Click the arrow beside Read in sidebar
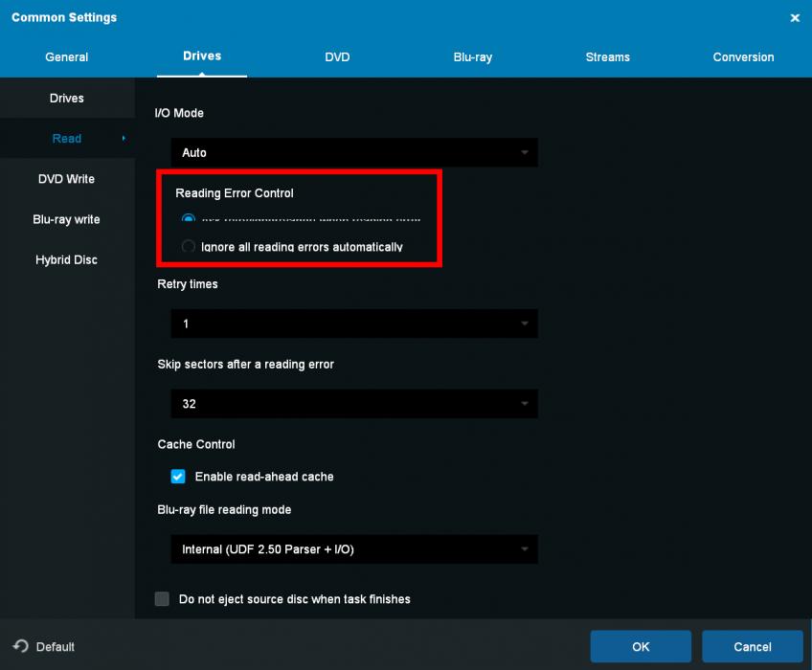Image resolution: width=812 pixels, height=670 pixels. 124,139
